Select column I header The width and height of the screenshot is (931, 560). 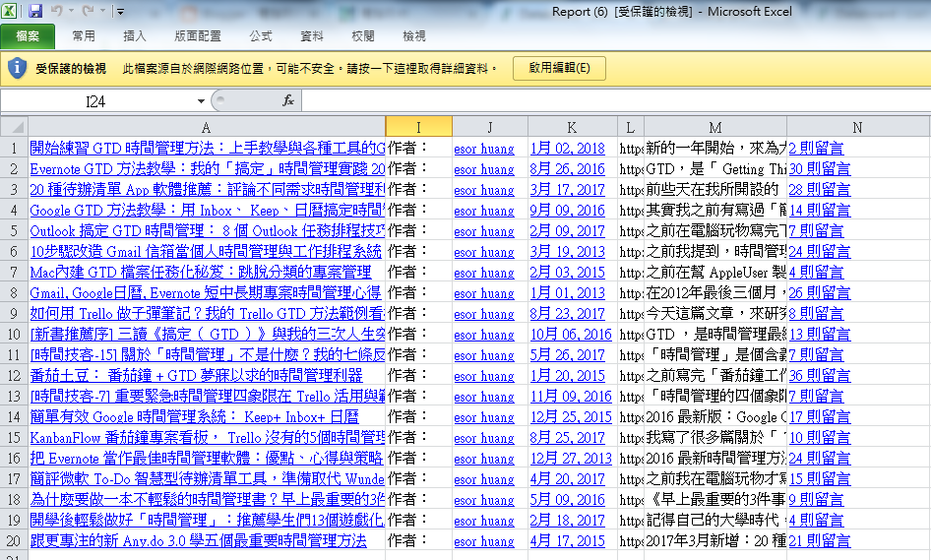[x=418, y=127]
